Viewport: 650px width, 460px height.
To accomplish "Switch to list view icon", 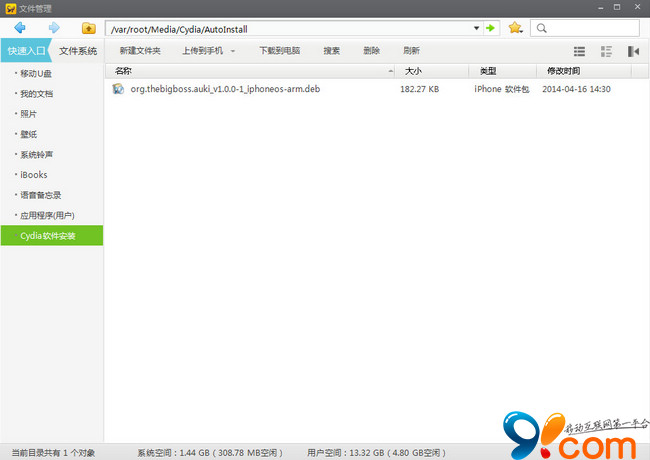I will (x=579, y=51).
